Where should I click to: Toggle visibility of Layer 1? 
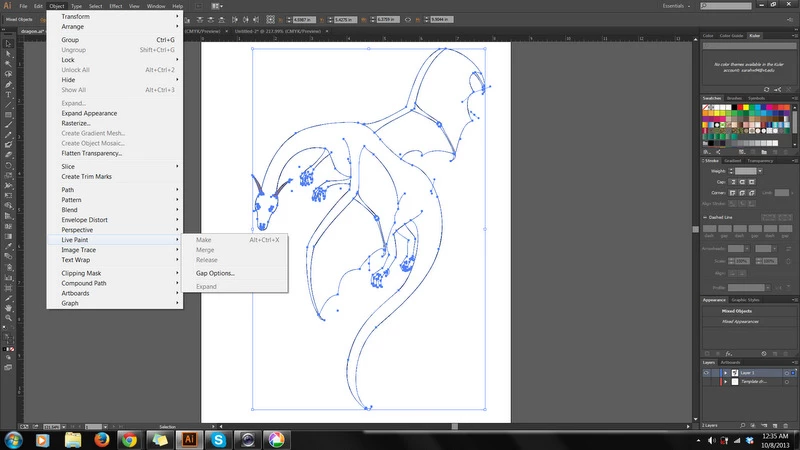707,371
